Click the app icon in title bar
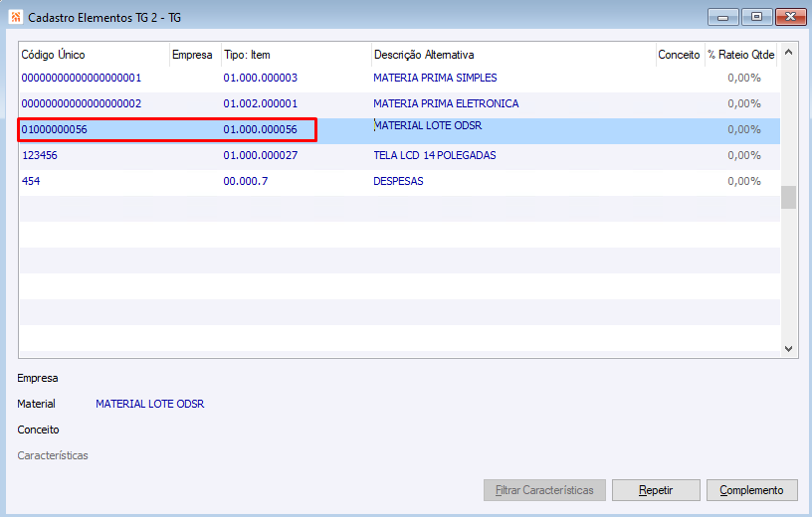The image size is (812, 517). coord(16,17)
